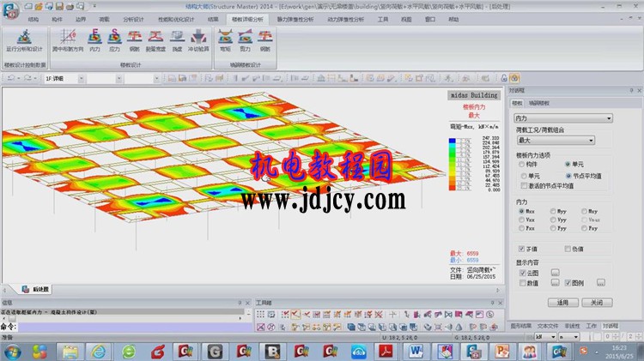
Task: Click the 钢筋 icon in slab design group
Action: click(134, 41)
